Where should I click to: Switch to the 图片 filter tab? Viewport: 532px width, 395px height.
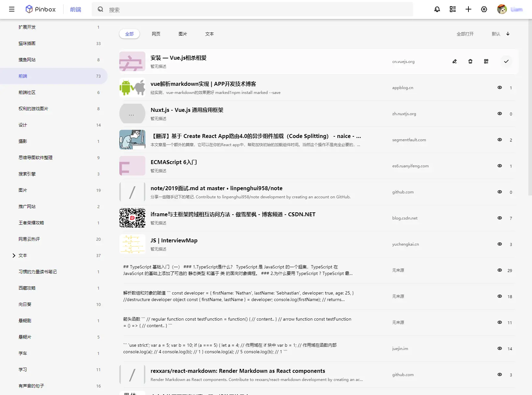pos(183,34)
